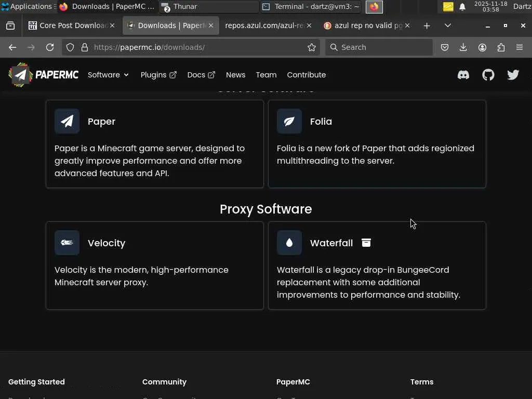
Task: Open the extensions puzzle icon
Action: click(501, 47)
